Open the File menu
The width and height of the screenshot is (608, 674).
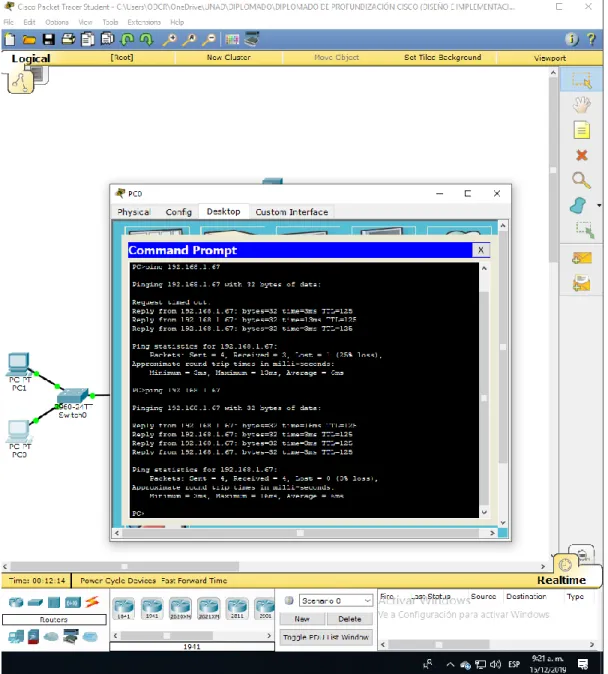[x=8, y=22]
